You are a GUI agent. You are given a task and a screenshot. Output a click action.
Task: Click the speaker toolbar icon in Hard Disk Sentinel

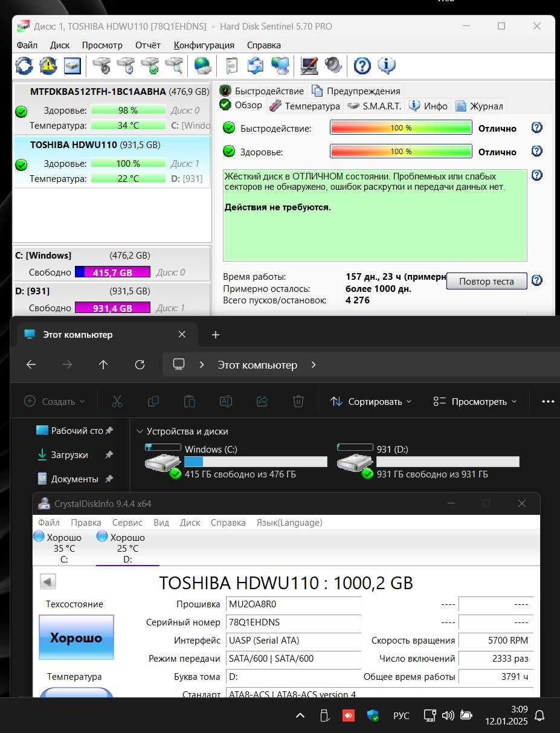[x=333, y=65]
